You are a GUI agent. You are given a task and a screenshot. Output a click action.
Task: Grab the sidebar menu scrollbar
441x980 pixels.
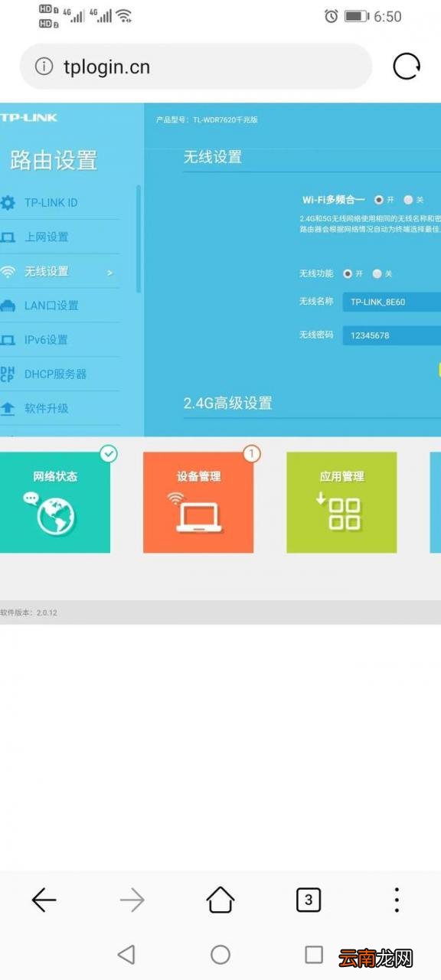(x=139, y=238)
